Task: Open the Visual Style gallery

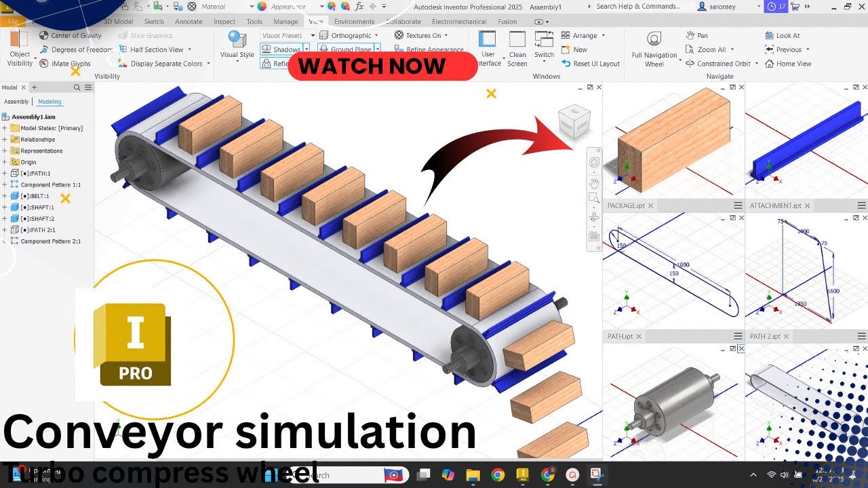Action: click(x=237, y=45)
